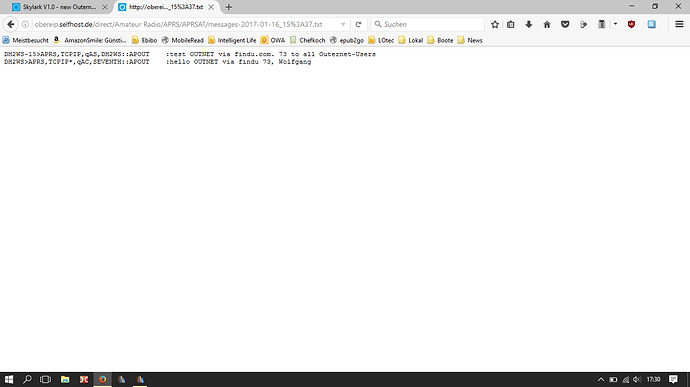Screen dimensions: 690x387
Task: Bookmark this page with the star icon
Action: 495,24
